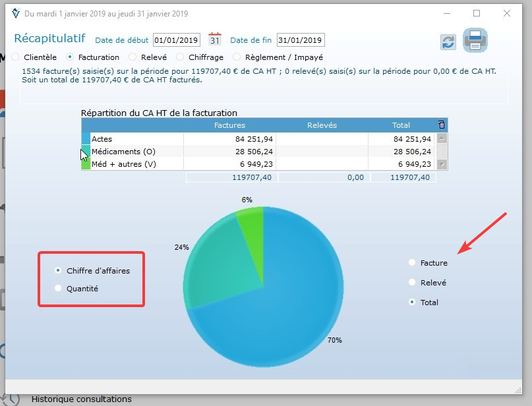
Task: Click the Méd + autres green swatch
Action: [x=86, y=163]
